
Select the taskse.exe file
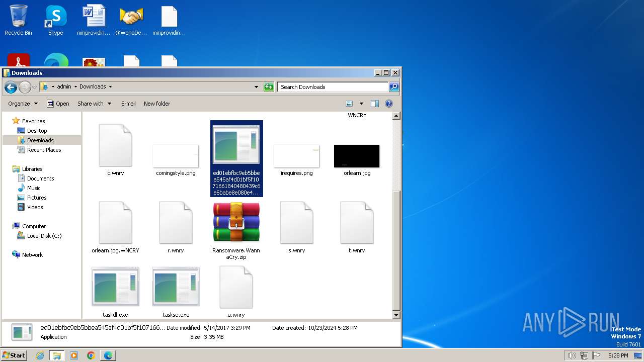[176, 292]
